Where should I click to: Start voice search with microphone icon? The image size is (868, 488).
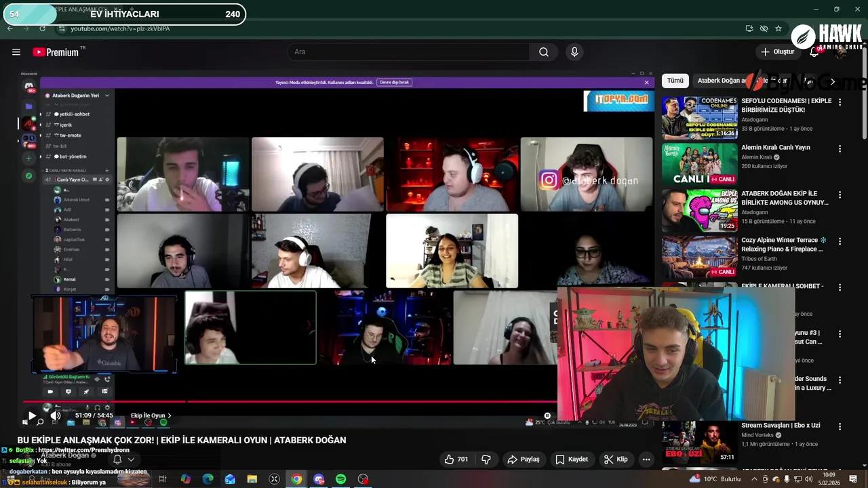(574, 52)
